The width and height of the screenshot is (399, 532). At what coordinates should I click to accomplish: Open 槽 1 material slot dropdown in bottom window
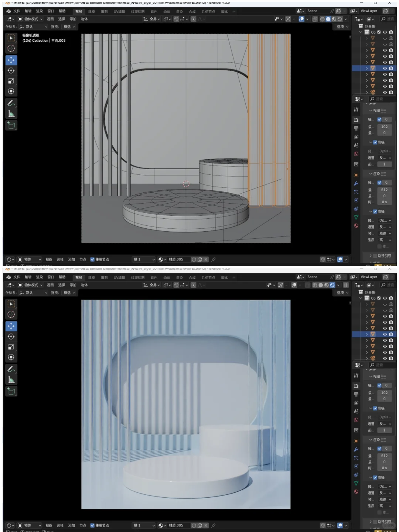pyautogui.click(x=144, y=525)
